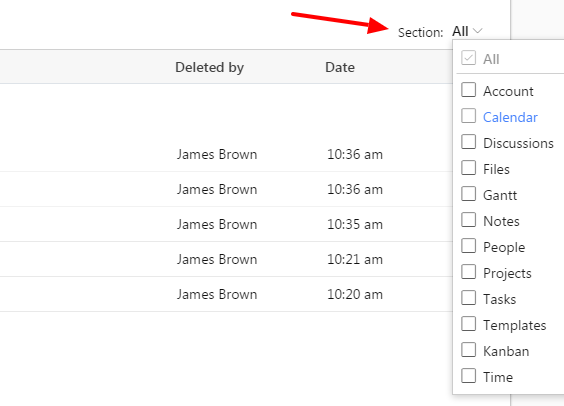The height and width of the screenshot is (406, 564).
Task: Select the row deleted at 10:35 am
Action: coord(226,224)
